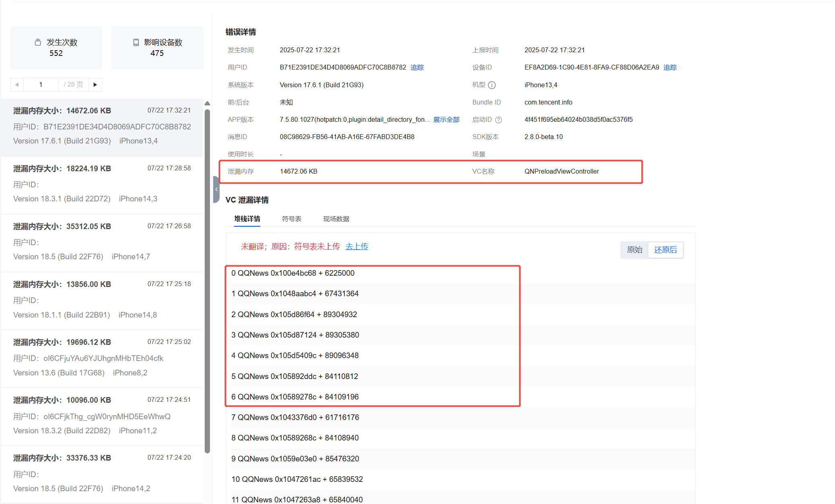
Task: Click the page number input field
Action: click(x=41, y=85)
